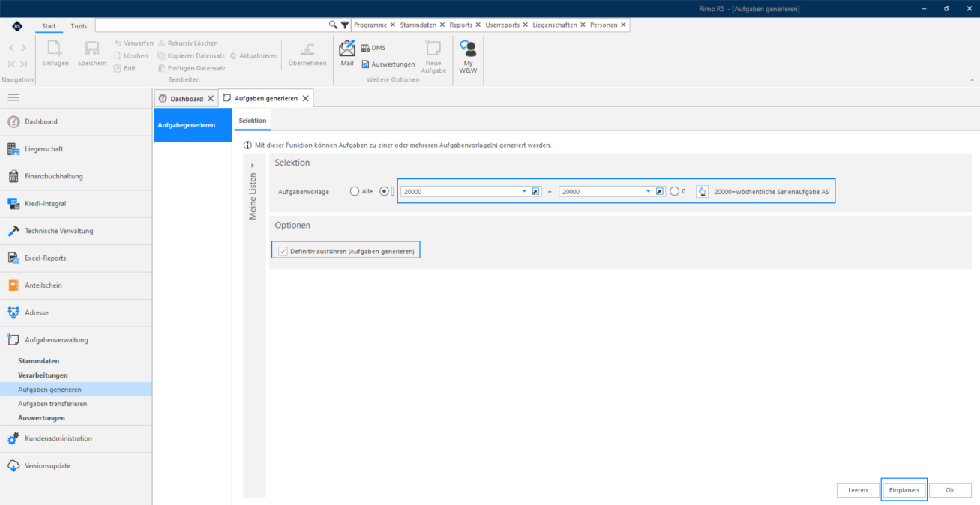Switch to the Tools ribbon tab

[x=79, y=26]
